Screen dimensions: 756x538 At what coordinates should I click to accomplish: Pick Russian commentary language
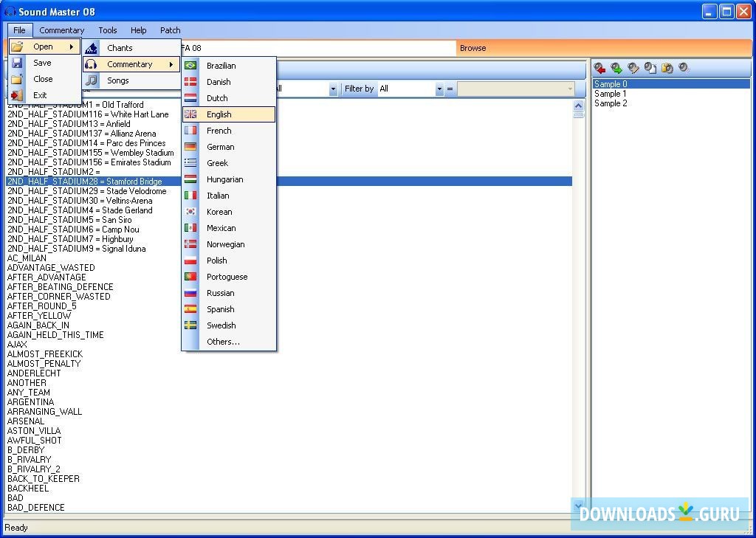229,293
